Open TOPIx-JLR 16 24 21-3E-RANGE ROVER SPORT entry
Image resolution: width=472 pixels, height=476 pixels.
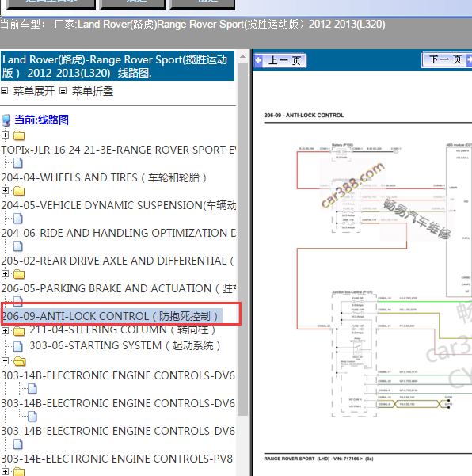118,150
